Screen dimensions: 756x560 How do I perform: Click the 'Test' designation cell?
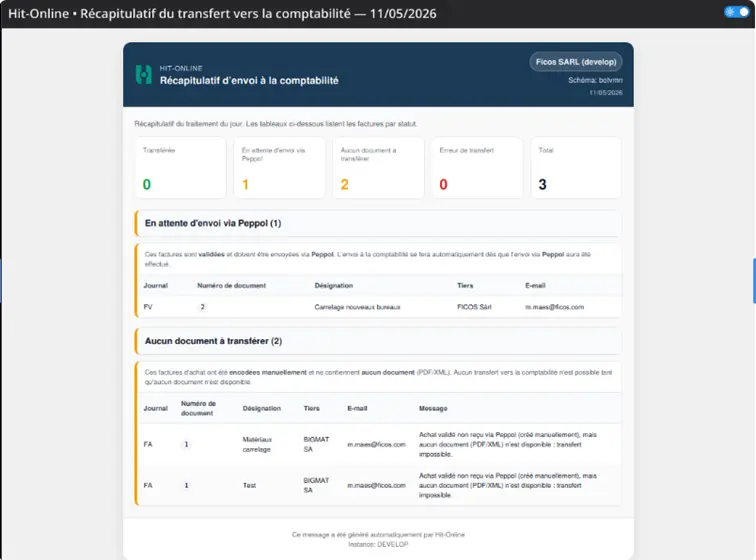pos(249,485)
